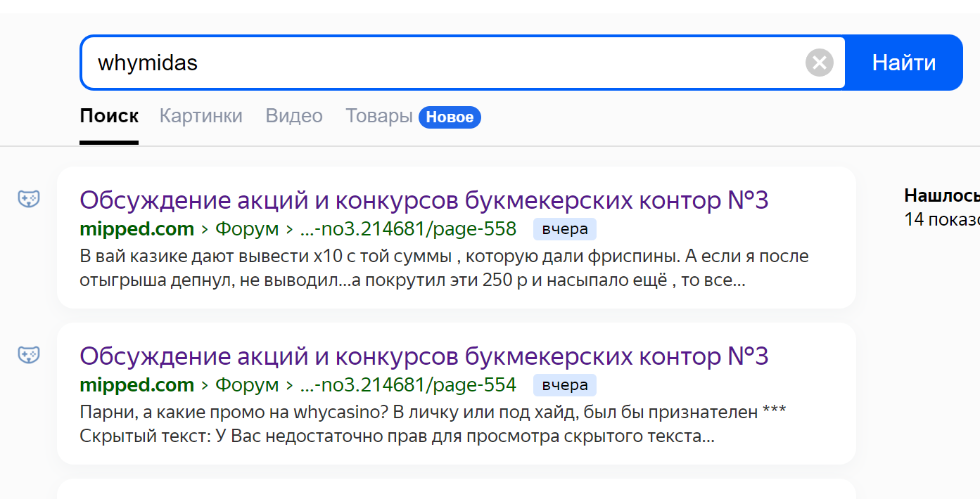The width and height of the screenshot is (980, 499).
Task: Click the вчера label on page-558 result
Action: pyautogui.click(x=565, y=229)
